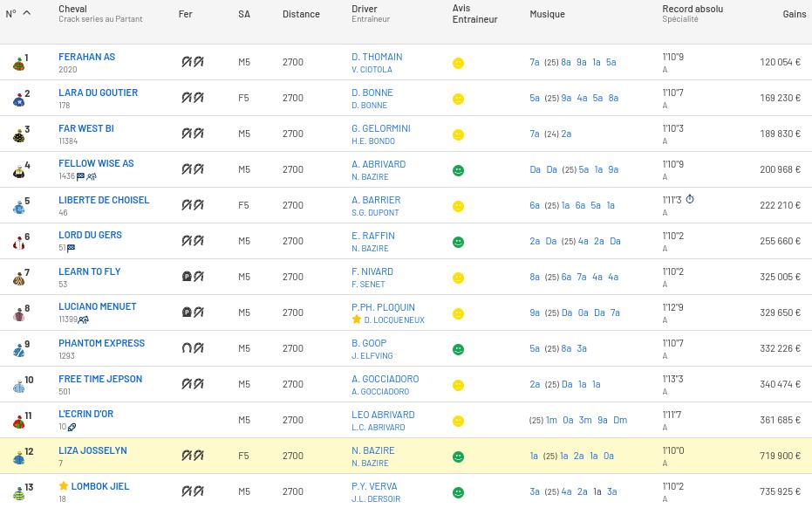Click the stopwatch icon beside Liberte de Choisel's record
Image resolution: width=812 pixels, height=515 pixels.
coord(690,200)
